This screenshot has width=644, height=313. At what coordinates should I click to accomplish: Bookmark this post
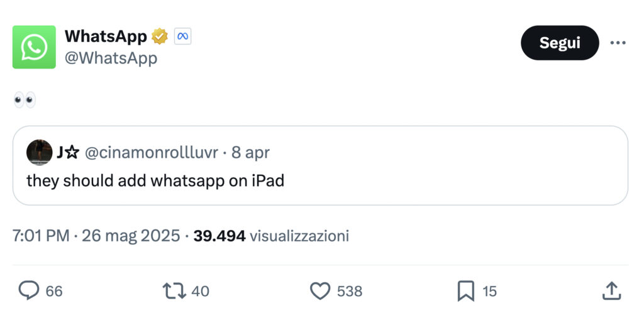tap(465, 290)
